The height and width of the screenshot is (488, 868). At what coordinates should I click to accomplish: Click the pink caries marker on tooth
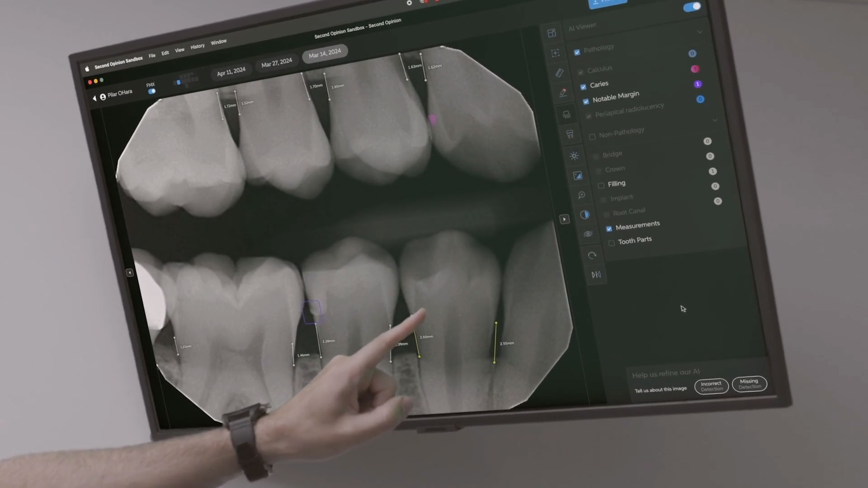pyautogui.click(x=433, y=119)
